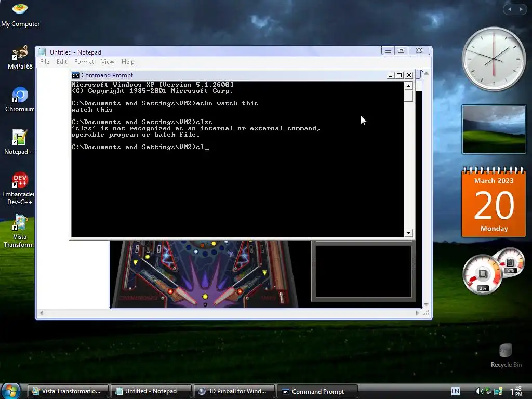Switch to 3D Pinball taskbar button
532x399 pixels.
click(x=235, y=391)
